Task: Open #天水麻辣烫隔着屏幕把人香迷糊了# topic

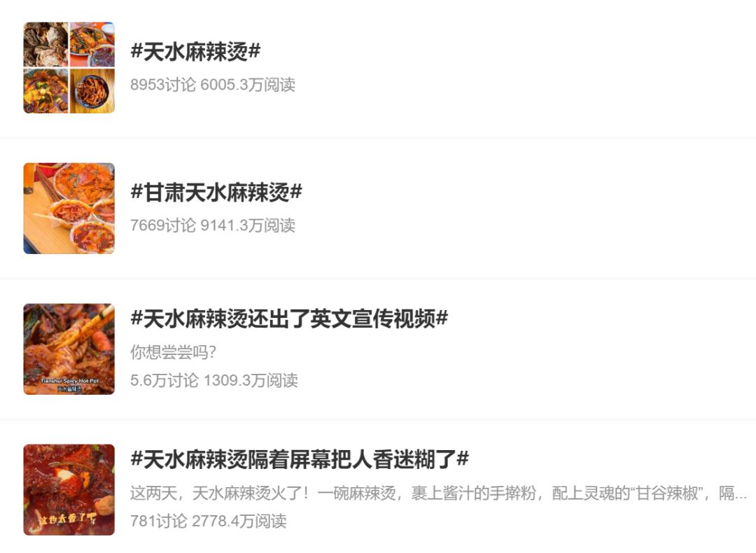Action: point(300,459)
